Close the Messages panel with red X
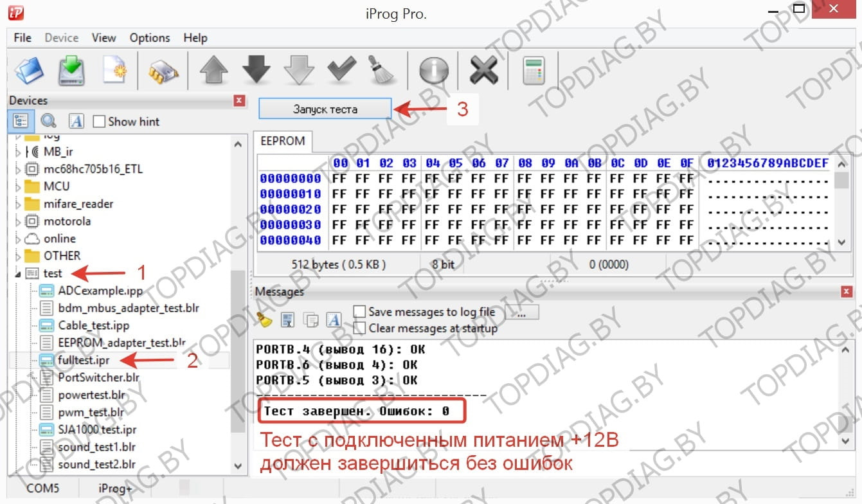862x504 pixels. (x=847, y=292)
